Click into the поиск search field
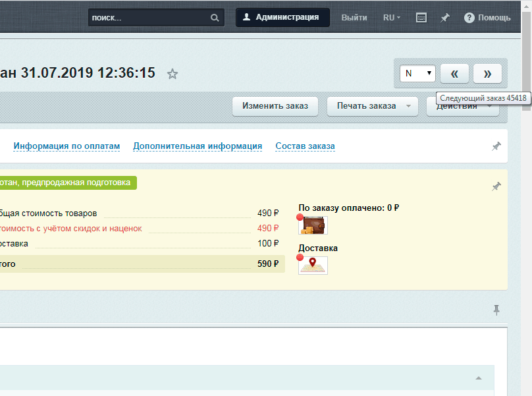The width and height of the screenshot is (532, 396). [148, 18]
